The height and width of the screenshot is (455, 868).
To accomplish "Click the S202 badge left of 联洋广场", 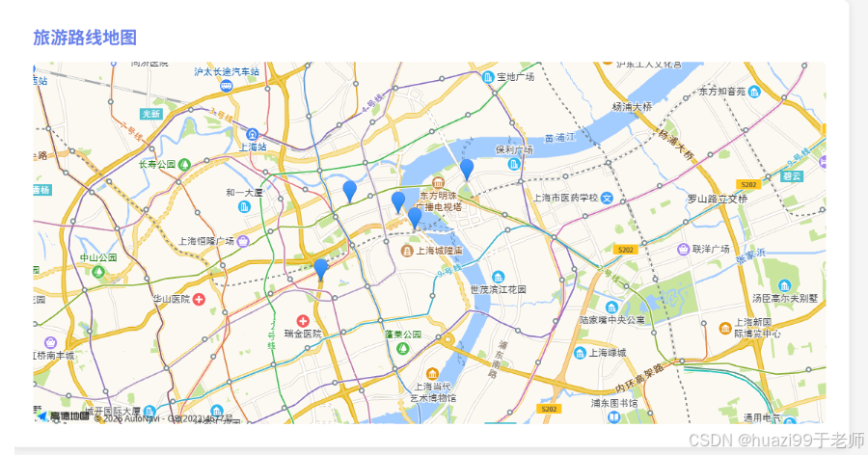I will click(x=626, y=250).
